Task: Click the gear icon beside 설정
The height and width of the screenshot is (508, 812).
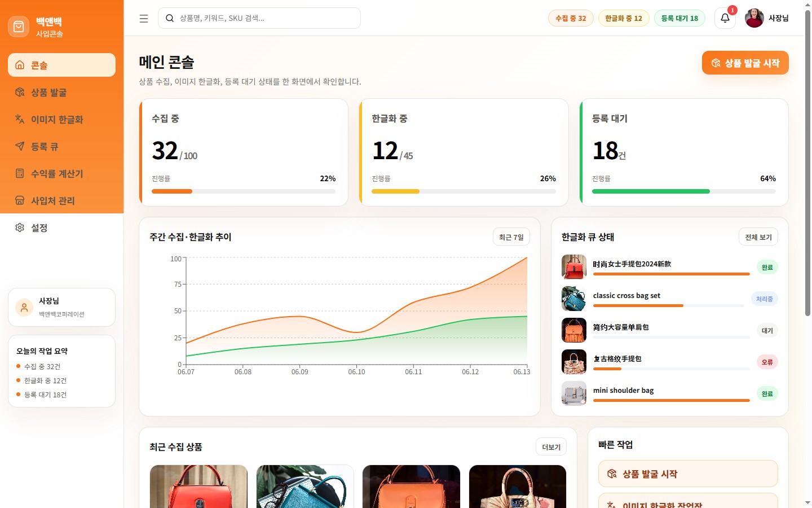Action: [20, 227]
